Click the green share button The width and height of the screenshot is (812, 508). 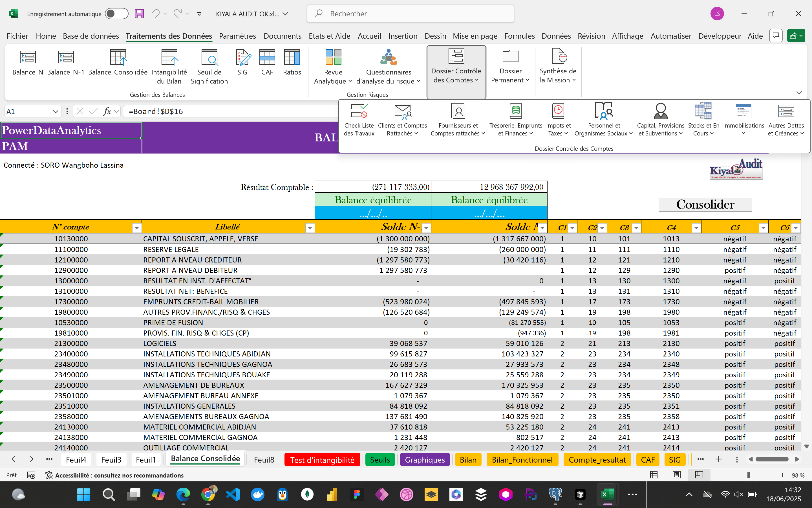[x=796, y=36]
